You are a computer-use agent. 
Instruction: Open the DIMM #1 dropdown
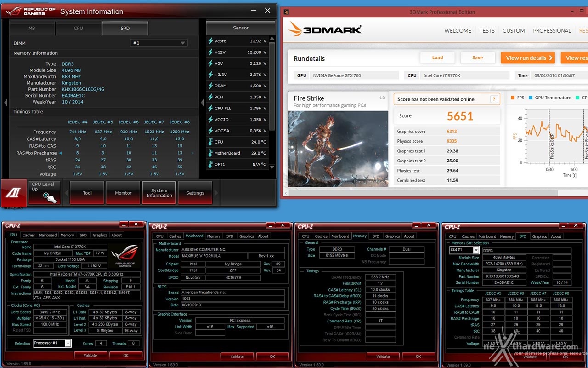159,43
